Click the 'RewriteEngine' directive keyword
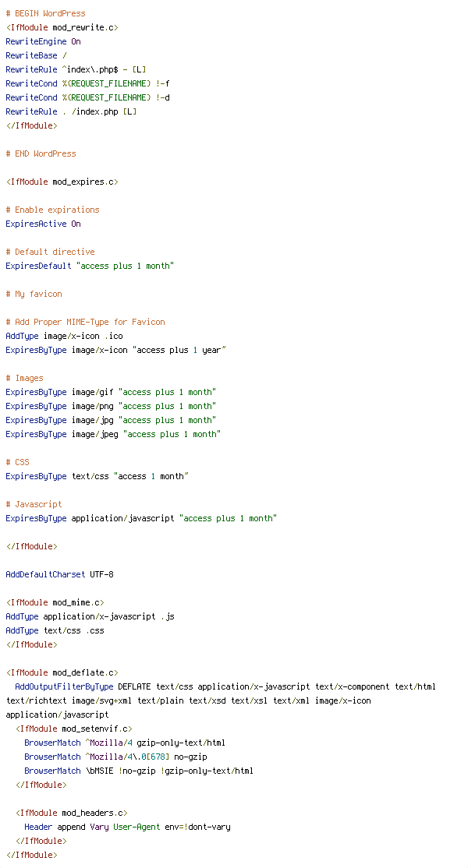 tap(36, 41)
